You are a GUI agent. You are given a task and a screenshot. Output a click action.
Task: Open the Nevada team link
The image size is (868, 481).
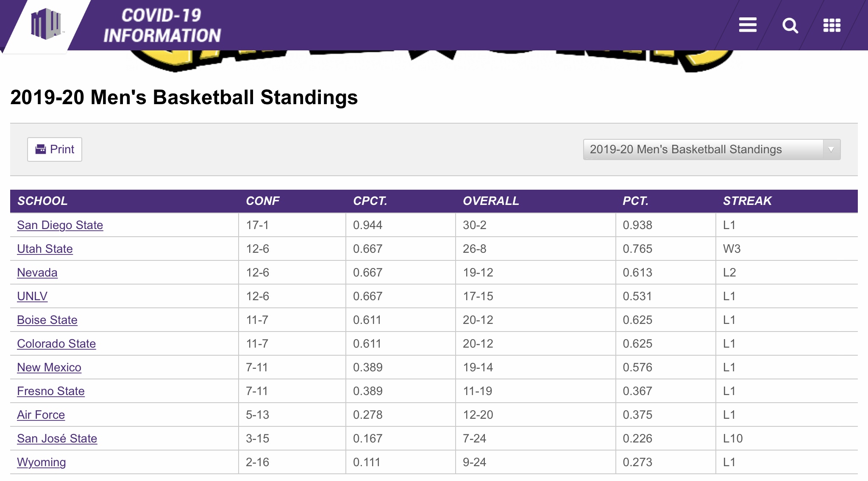[x=37, y=273]
